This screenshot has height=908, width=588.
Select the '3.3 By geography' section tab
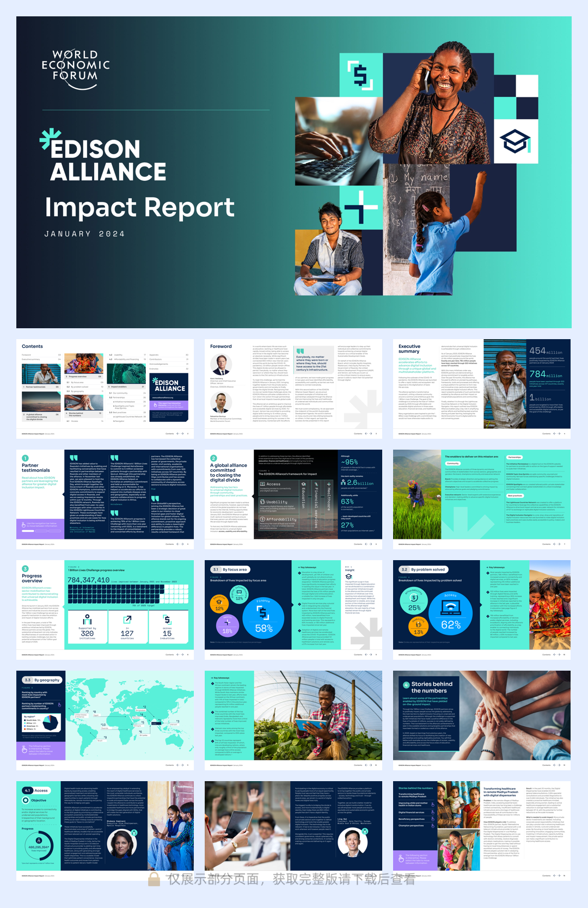coord(41,680)
